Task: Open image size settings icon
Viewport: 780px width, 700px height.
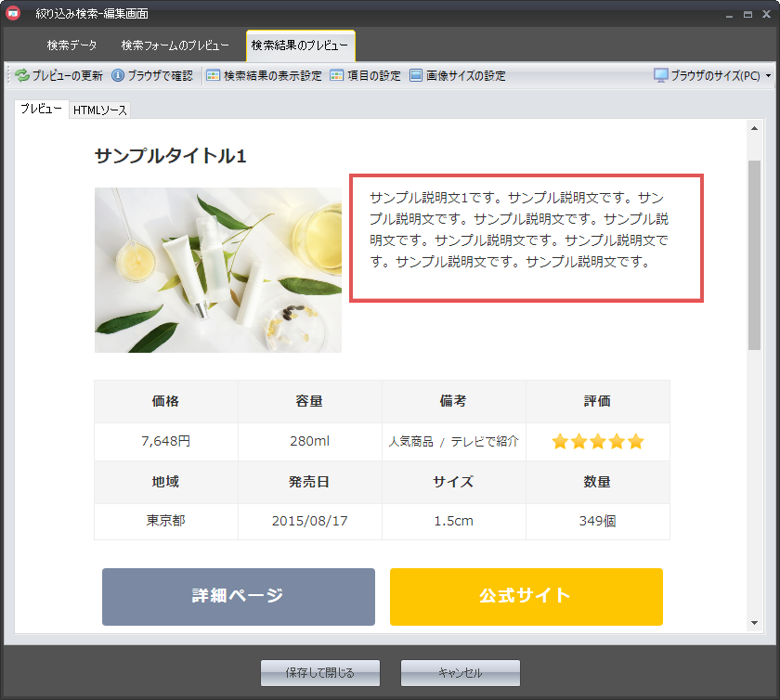Action: pos(416,76)
